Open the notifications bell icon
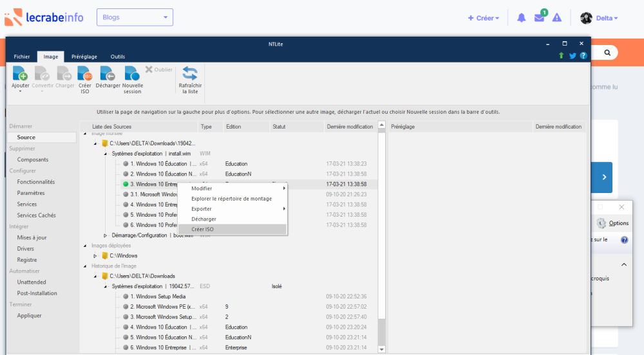This screenshot has width=644, height=355. click(522, 18)
